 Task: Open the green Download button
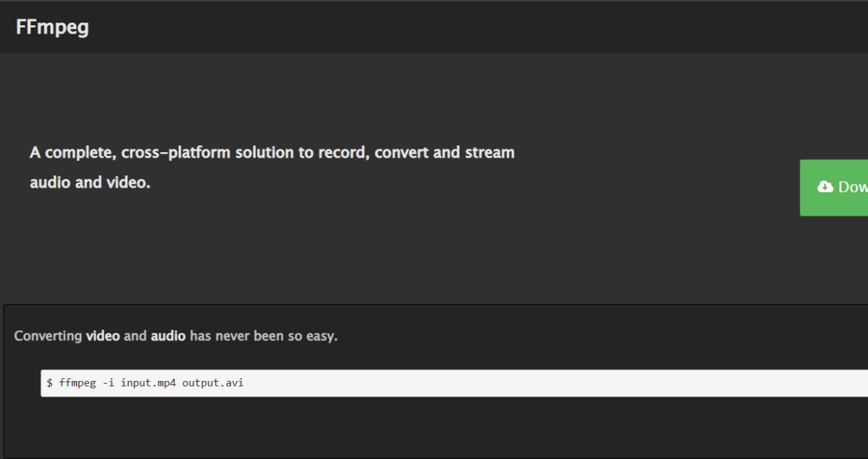[x=834, y=188]
